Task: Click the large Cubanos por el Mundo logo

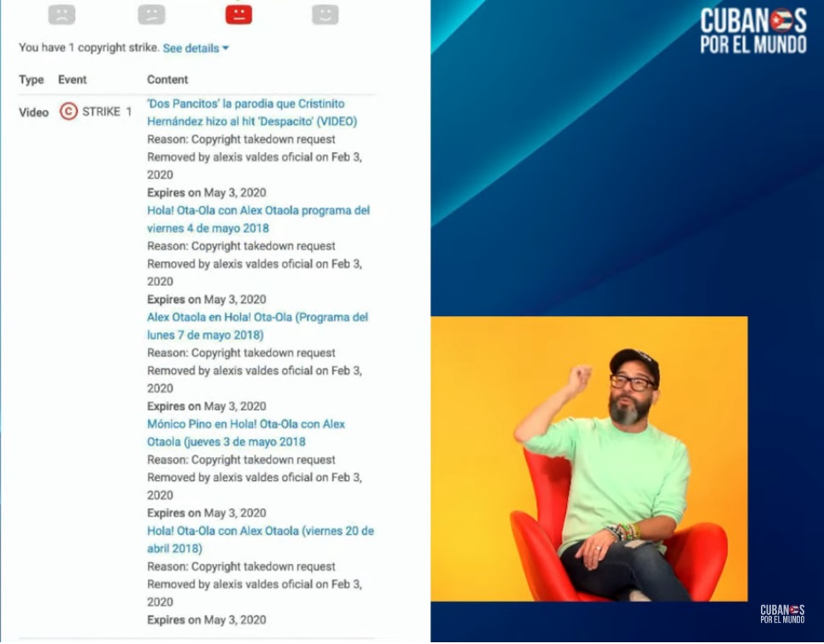Action: (x=753, y=31)
